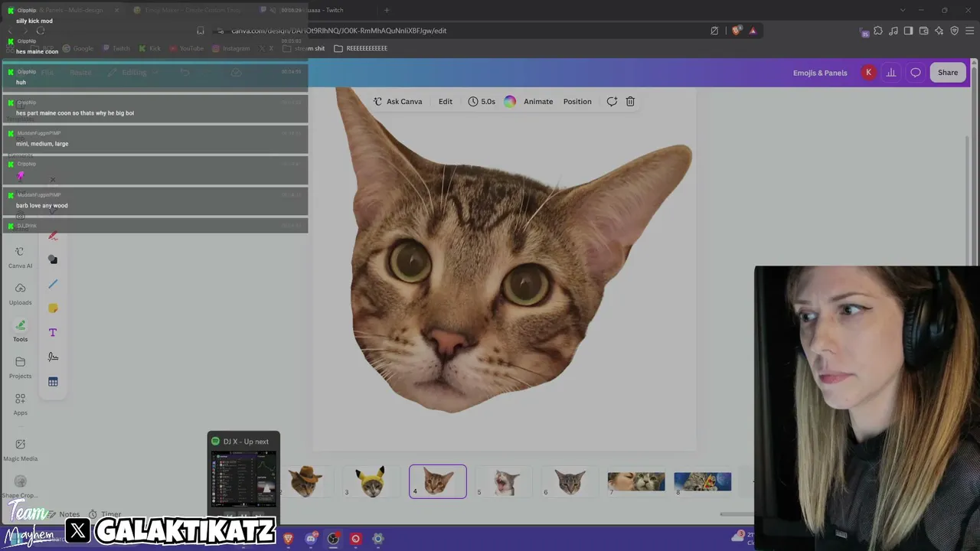
Task: Select page 5 yawning cat thumbnail
Action: [504, 481]
